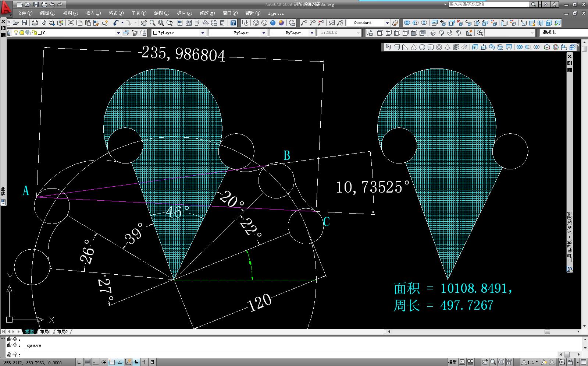Activate the Pan realtime tool
The image size is (588, 366).
tap(144, 23)
